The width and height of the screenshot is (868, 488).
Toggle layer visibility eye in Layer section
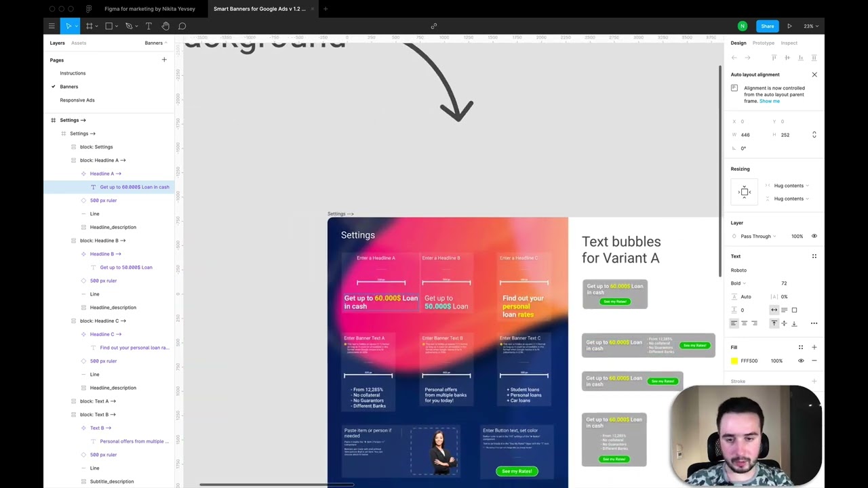(x=814, y=236)
